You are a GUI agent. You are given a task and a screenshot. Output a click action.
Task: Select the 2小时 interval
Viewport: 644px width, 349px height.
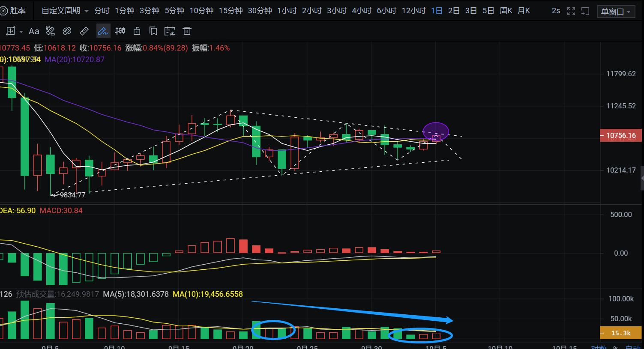(x=312, y=11)
